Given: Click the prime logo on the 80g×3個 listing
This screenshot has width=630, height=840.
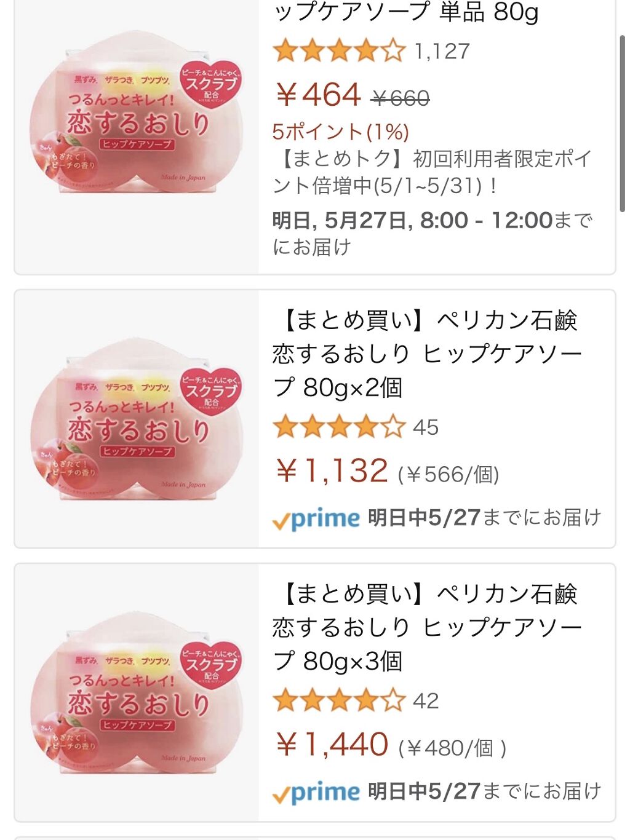Looking at the screenshot, I should point(316,793).
